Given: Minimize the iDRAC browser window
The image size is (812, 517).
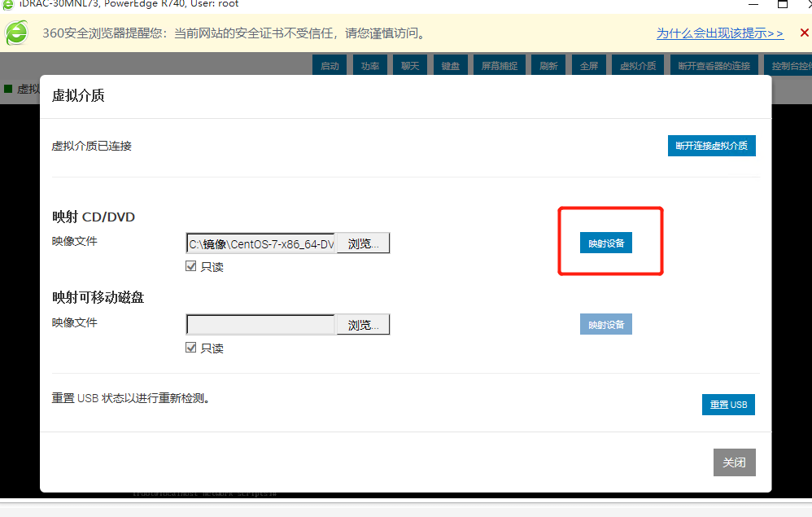Looking at the screenshot, I should [x=753, y=4].
